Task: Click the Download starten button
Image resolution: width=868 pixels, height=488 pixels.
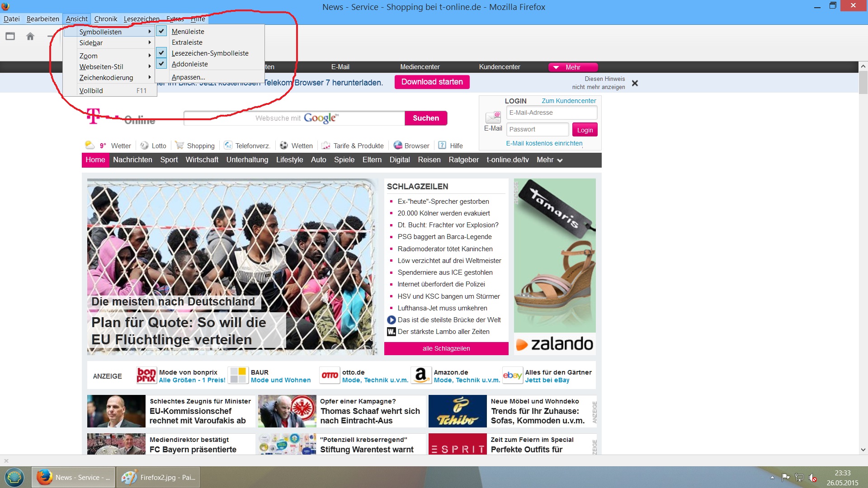Action: pyautogui.click(x=432, y=82)
